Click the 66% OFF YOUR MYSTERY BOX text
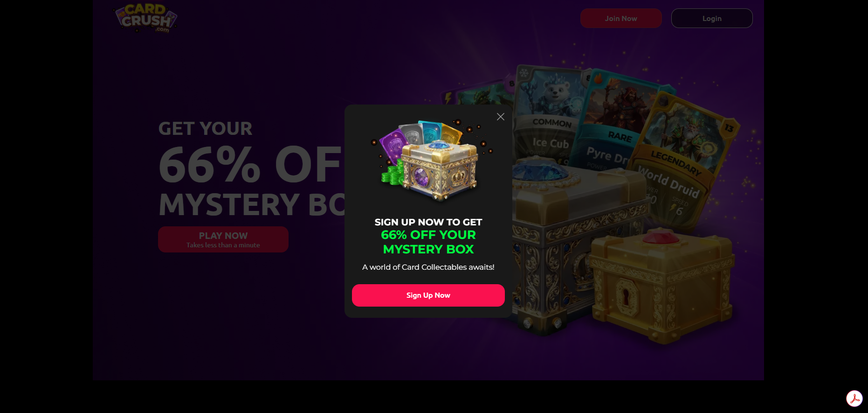Viewport: 868px width, 413px height. (x=428, y=242)
